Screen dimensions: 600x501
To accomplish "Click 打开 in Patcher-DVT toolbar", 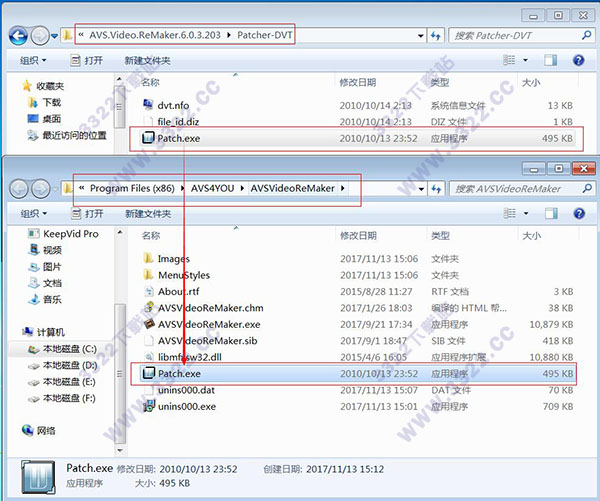I will tap(87, 60).
